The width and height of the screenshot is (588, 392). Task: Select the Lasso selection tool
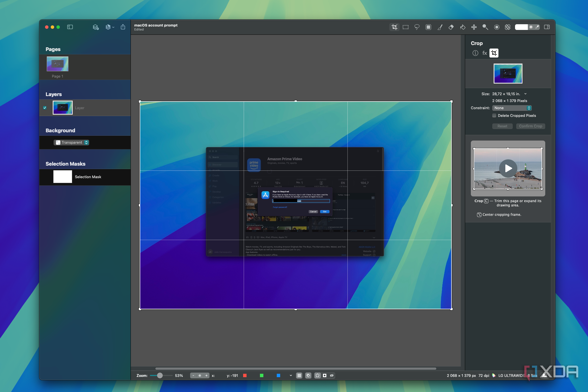pyautogui.click(x=417, y=27)
